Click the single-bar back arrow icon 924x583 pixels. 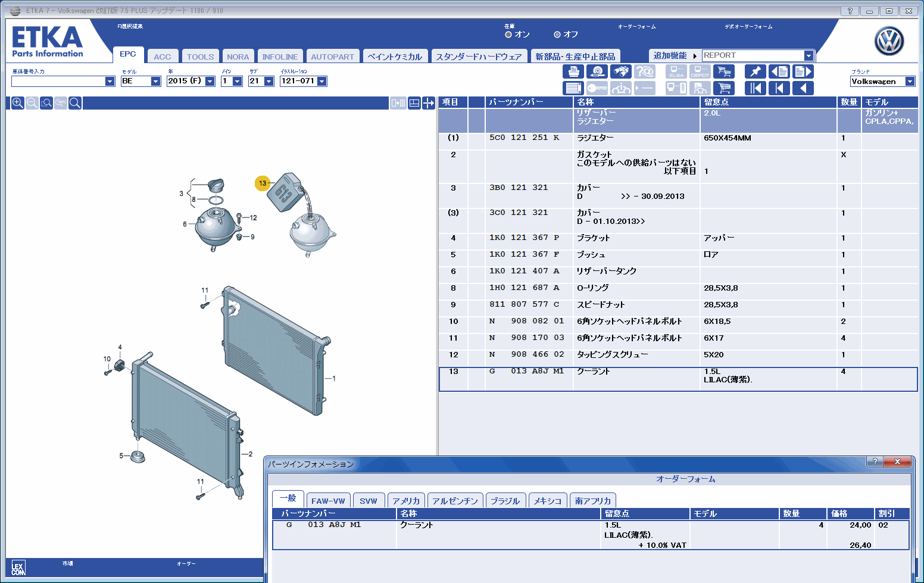[x=779, y=88]
